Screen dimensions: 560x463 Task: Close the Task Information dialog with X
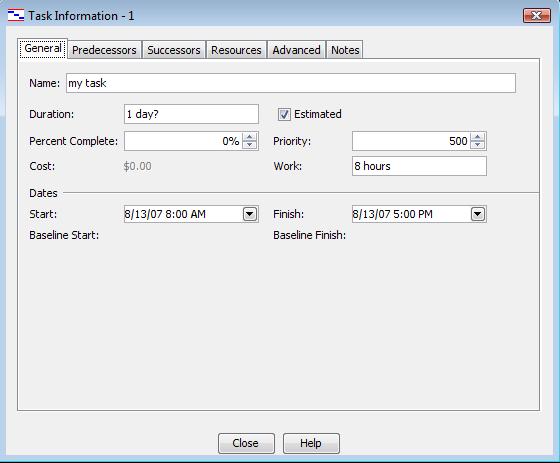click(x=536, y=16)
